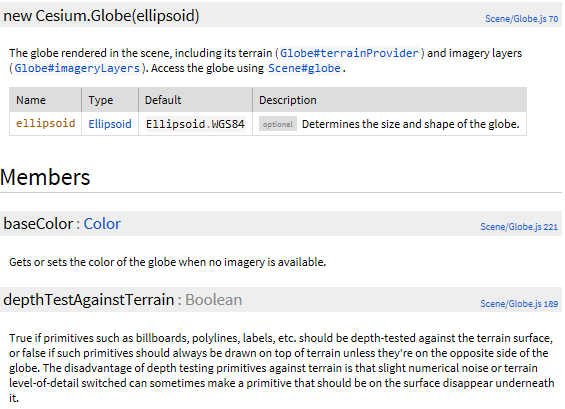This screenshot has height=409, width=565.
Task: Select the depthTestAgainstTerrain member heading
Action: point(89,300)
